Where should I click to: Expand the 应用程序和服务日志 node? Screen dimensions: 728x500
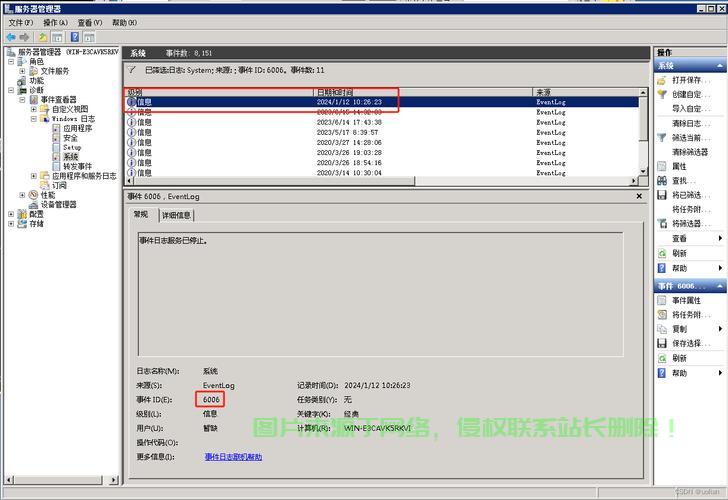coord(34,176)
